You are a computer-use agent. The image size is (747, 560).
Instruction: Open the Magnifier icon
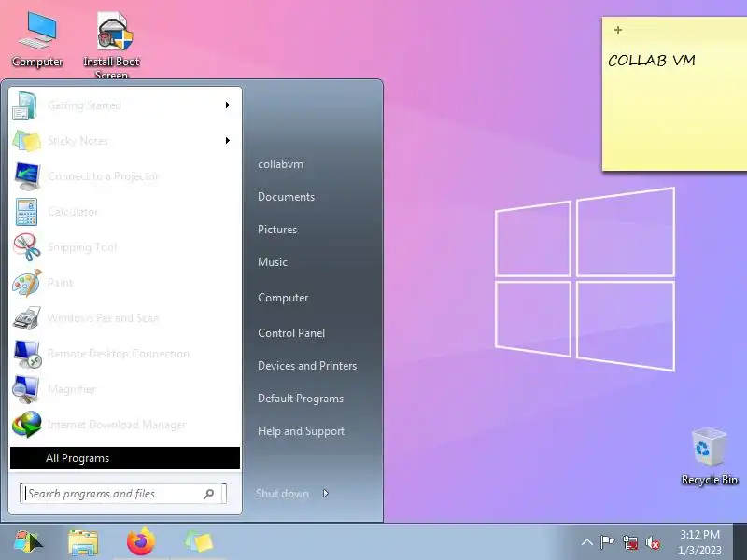pyautogui.click(x=26, y=389)
